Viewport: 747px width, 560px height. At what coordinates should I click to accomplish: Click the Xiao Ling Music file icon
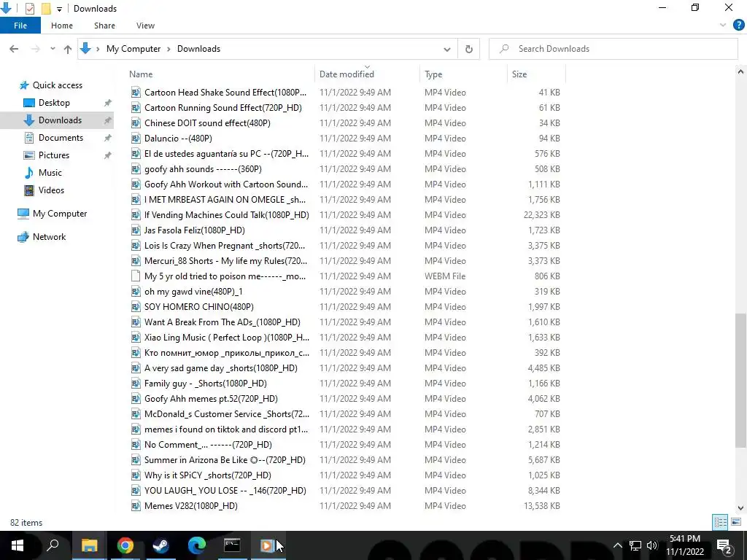click(x=136, y=337)
